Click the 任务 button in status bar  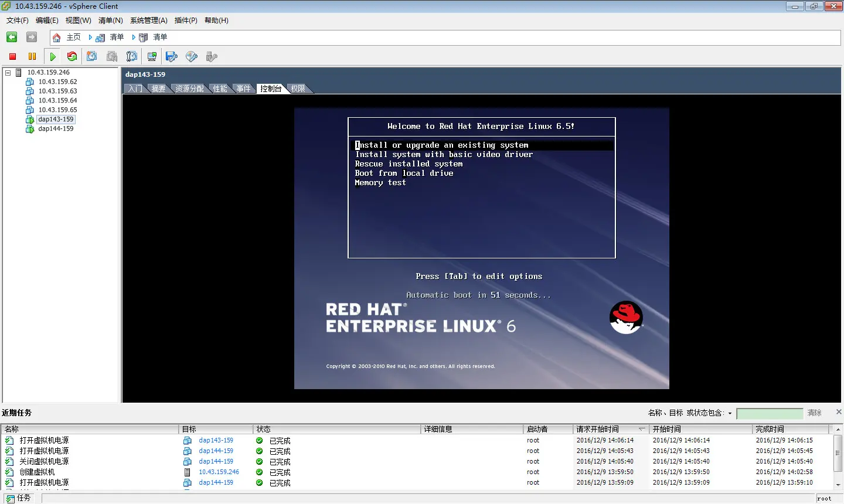18,498
